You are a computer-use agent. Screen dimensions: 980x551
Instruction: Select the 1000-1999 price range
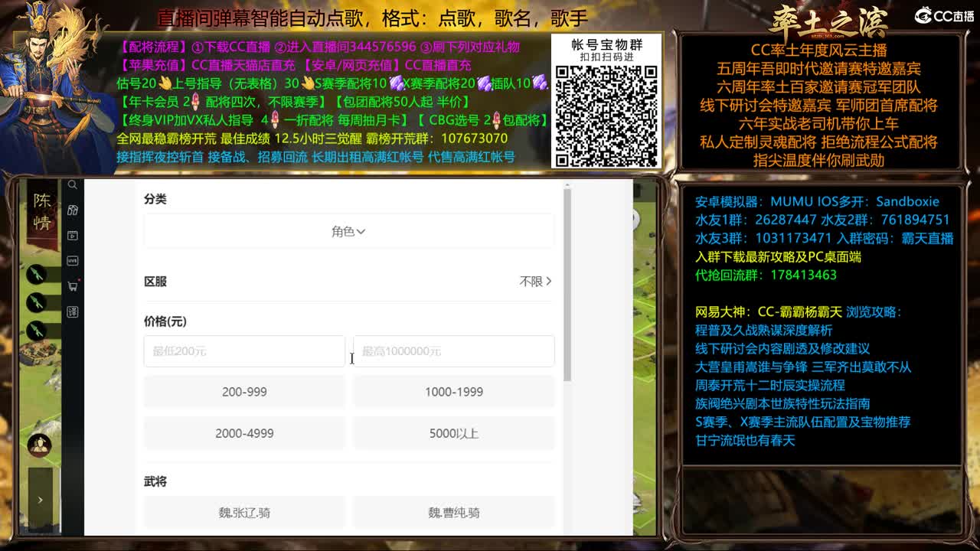click(453, 392)
